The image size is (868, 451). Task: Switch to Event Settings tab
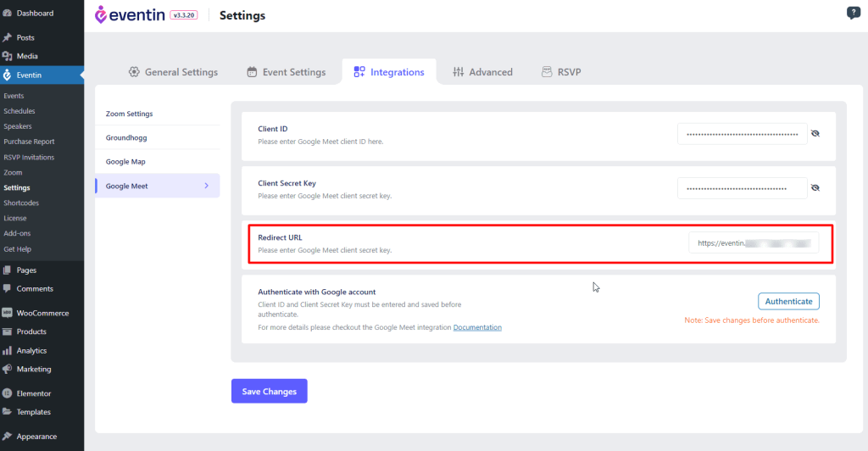pyautogui.click(x=287, y=72)
